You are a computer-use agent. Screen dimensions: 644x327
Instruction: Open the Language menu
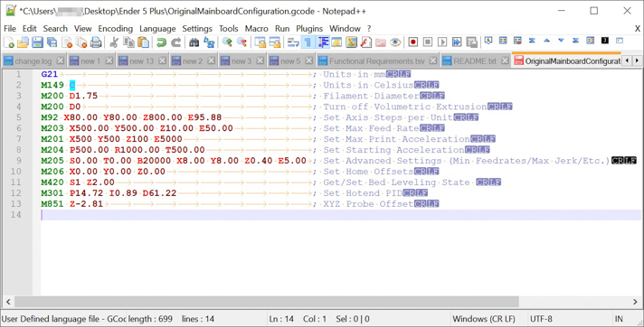tap(157, 28)
